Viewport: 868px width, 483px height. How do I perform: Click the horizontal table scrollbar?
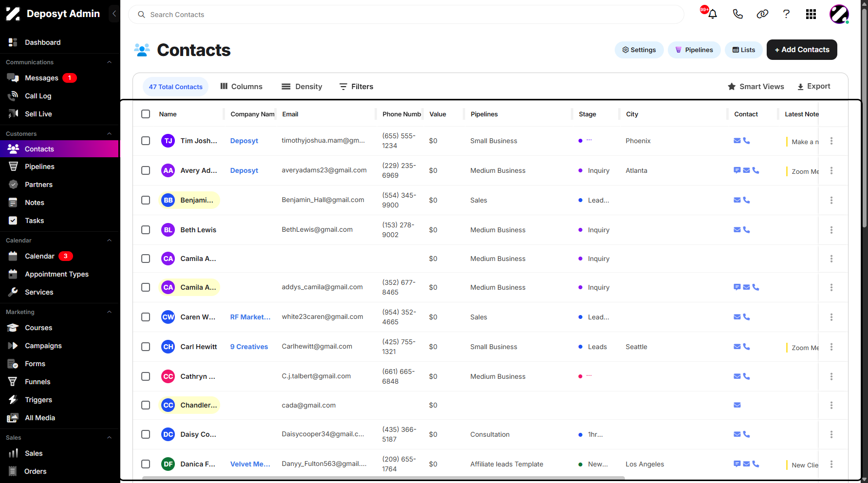[x=383, y=478]
